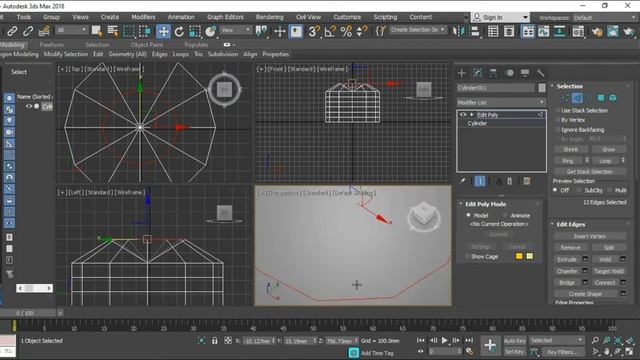The image size is (640, 360).
Task: Enable the Show Cage checkbox
Action: [x=467, y=256]
